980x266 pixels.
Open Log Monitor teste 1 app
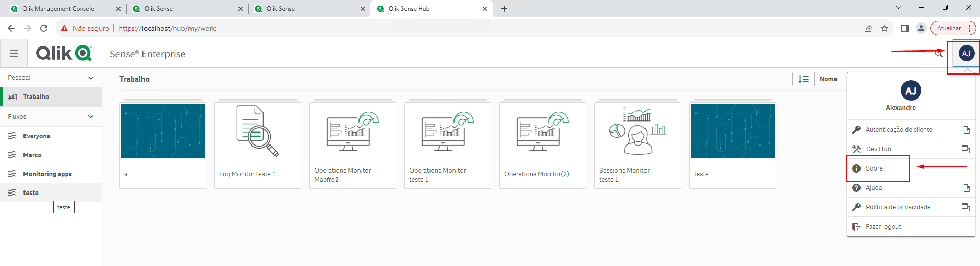pyautogui.click(x=258, y=145)
